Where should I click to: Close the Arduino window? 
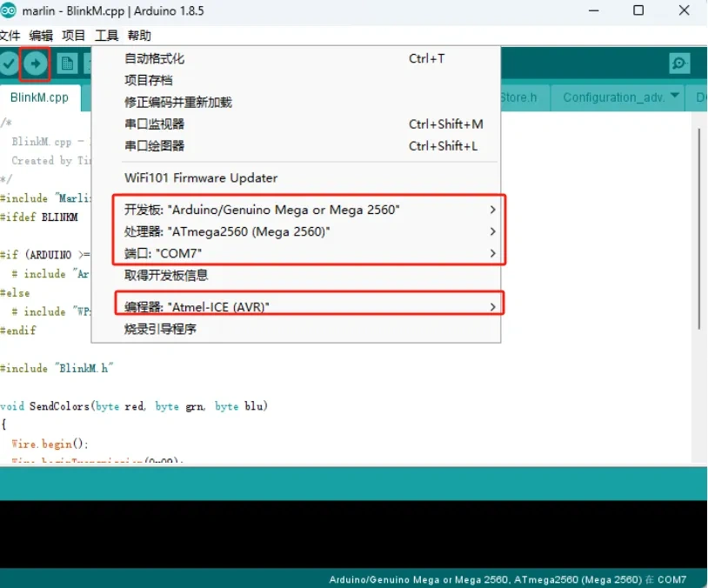tap(684, 10)
